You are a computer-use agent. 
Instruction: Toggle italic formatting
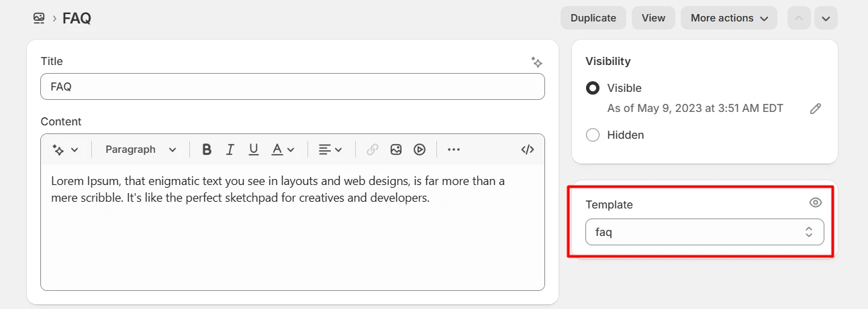pyautogui.click(x=230, y=149)
